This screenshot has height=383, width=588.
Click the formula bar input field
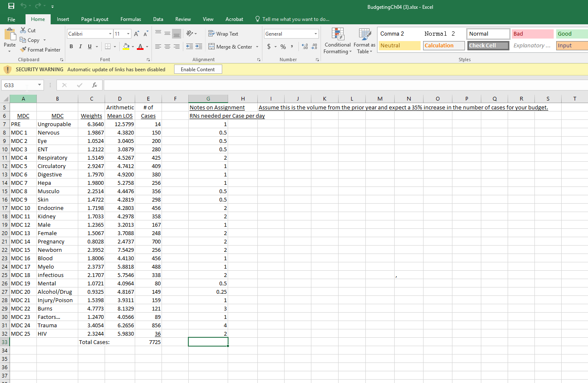[x=345, y=85]
